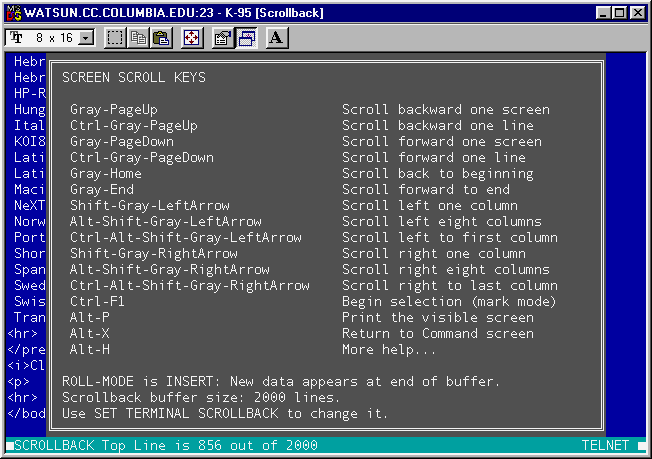Click the '<i>Cl' tag line
Image resolution: width=652 pixels, height=459 pixels.
26,365
